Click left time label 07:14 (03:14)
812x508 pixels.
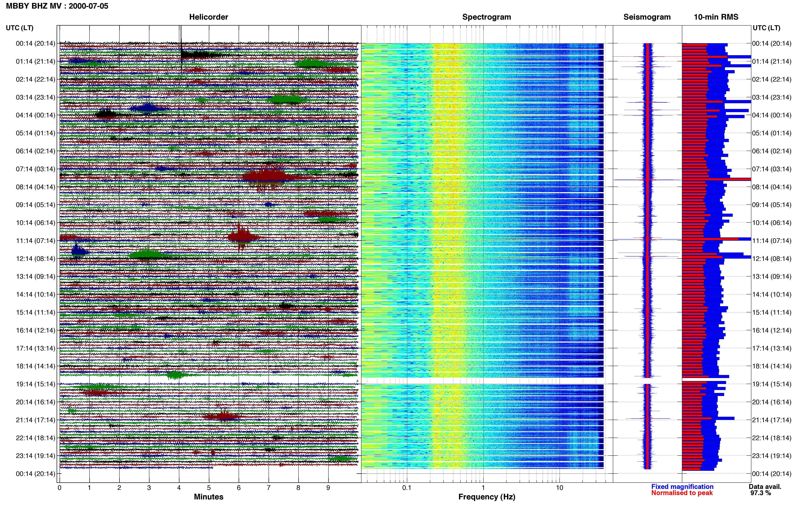point(35,169)
